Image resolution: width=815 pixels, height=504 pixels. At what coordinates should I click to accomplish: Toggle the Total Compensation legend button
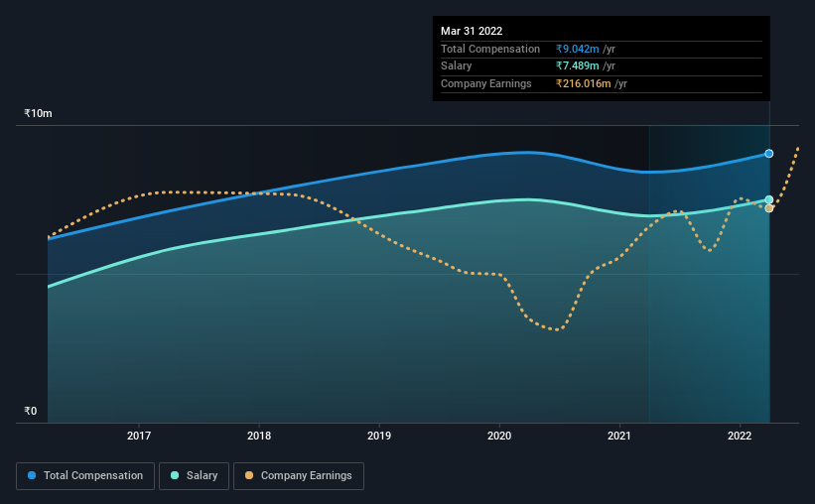click(85, 476)
